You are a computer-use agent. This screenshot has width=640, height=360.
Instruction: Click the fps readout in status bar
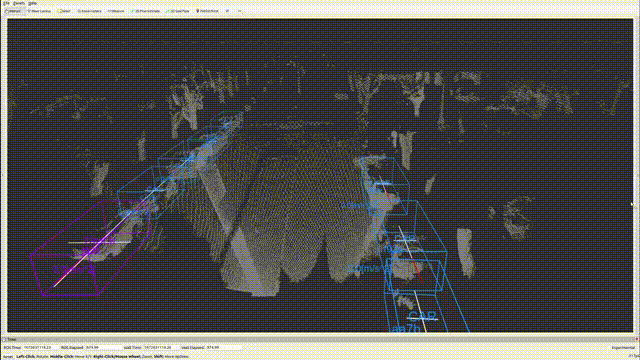tap(634, 356)
